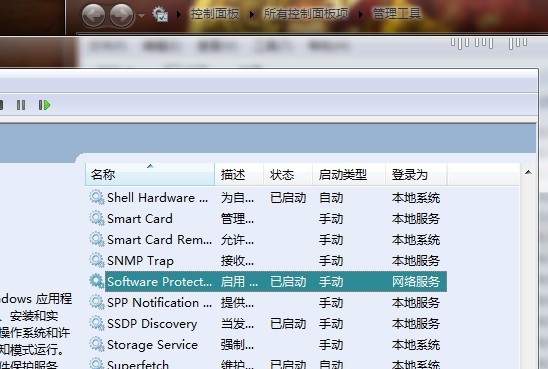Image resolution: width=548 pixels, height=369 pixels.
Task: Click the services list scroll up arrow
Action: pyautogui.click(x=528, y=172)
